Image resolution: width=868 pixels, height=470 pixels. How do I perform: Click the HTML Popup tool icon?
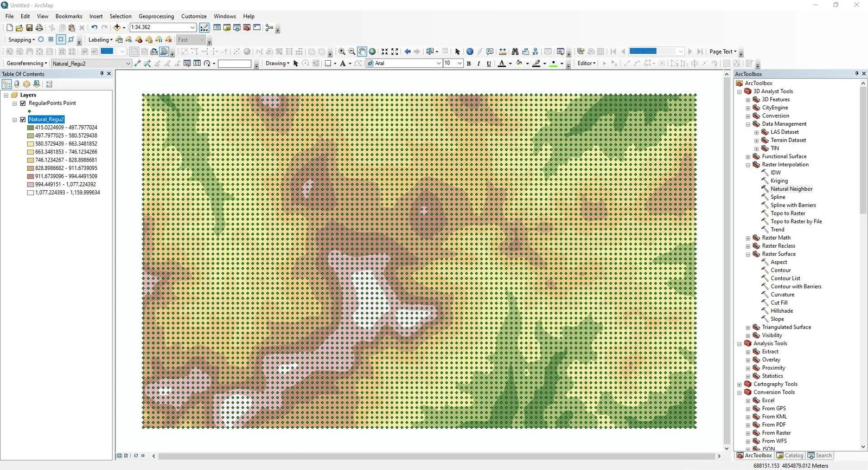pos(490,51)
